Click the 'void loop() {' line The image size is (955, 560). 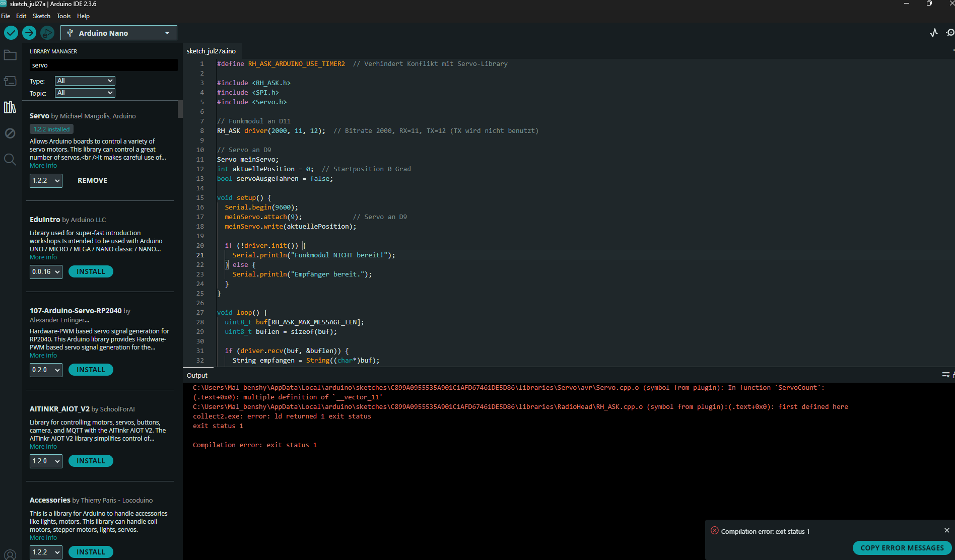click(242, 313)
